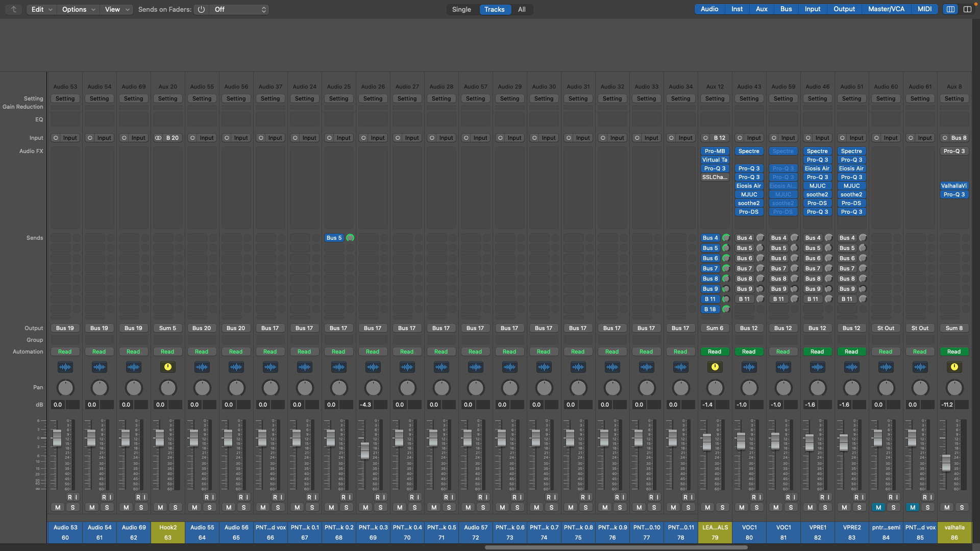Switch to the narrow channel strips view icon
Viewport: 980px width, 551px height.
(x=950, y=9)
